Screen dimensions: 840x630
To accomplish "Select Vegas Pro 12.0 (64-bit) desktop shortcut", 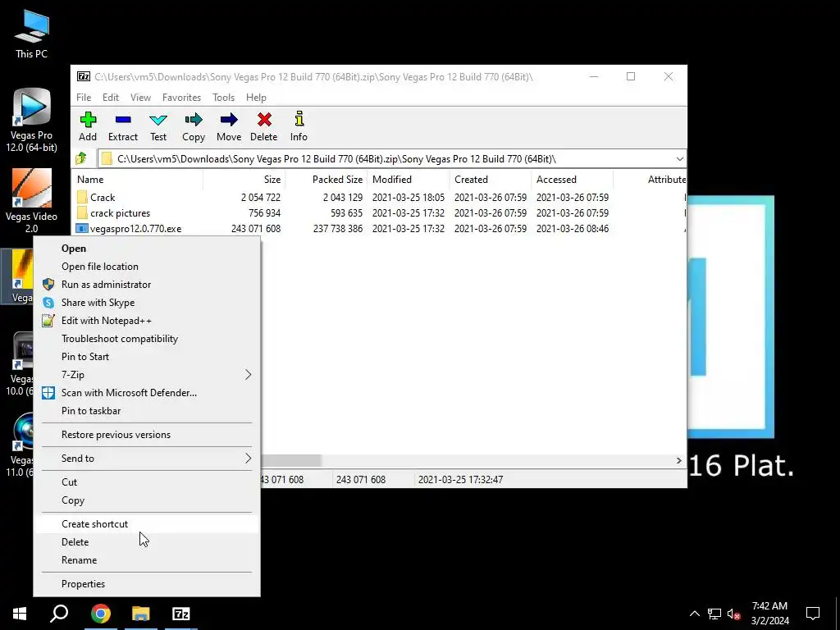I will click(32, 121).
